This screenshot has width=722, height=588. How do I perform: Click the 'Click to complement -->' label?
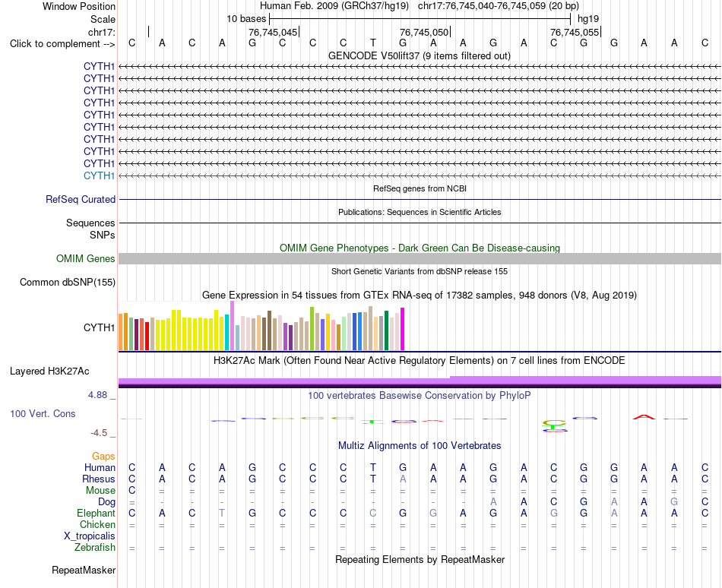click(x=62, y=44)
